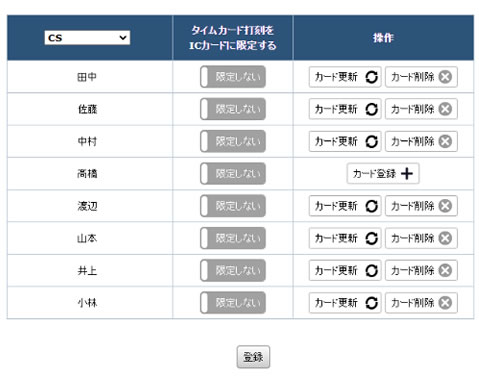
Task: Click the delete X icon in 中村's row
Action: (445, 141)
